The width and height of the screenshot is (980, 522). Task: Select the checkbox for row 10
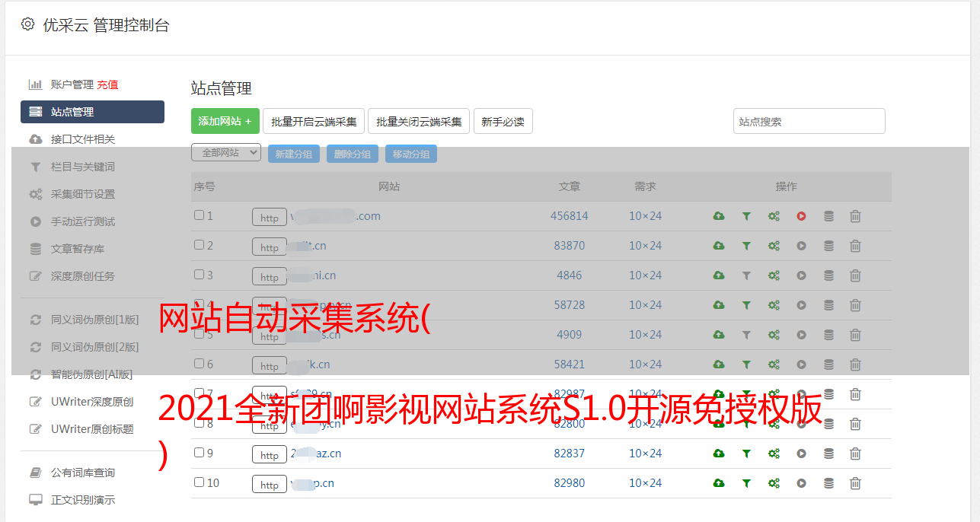[x=199, y=482]
